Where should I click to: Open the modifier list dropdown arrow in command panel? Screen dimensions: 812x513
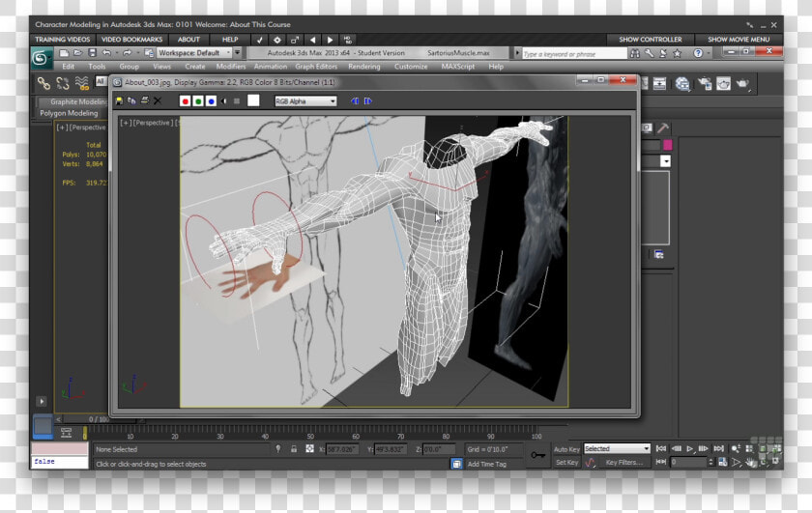point(665,161)
